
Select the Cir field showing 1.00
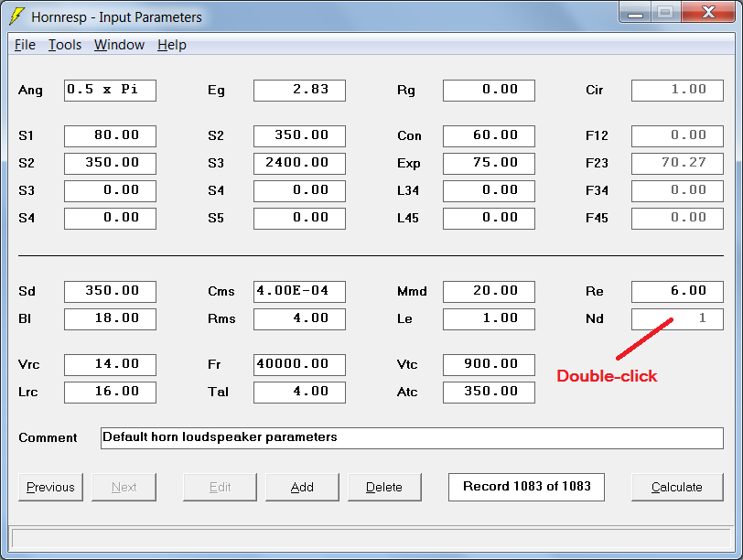(678, 91)
